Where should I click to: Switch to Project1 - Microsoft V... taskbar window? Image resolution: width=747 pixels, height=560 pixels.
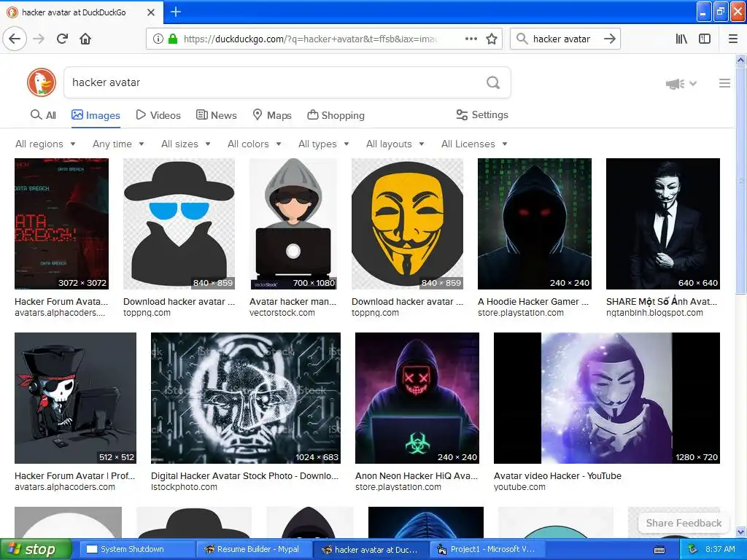(486, 550)
